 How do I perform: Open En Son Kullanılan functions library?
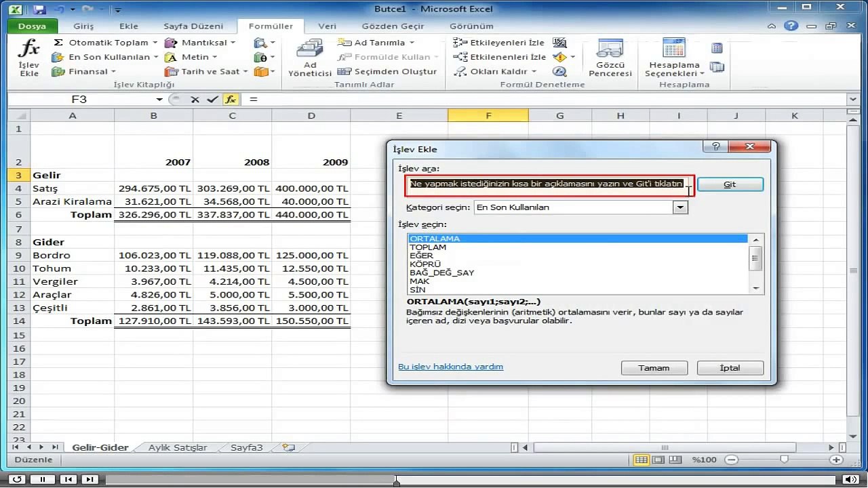tap(105, 57)
